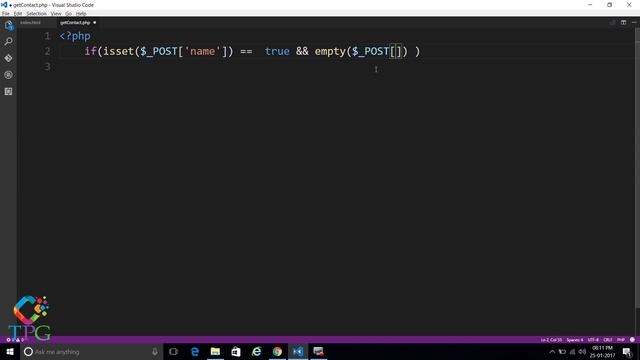Click the feedback smiley in the status bar
Image resolution: width=640 pixels, height=360 pixels.
[632, 340]
